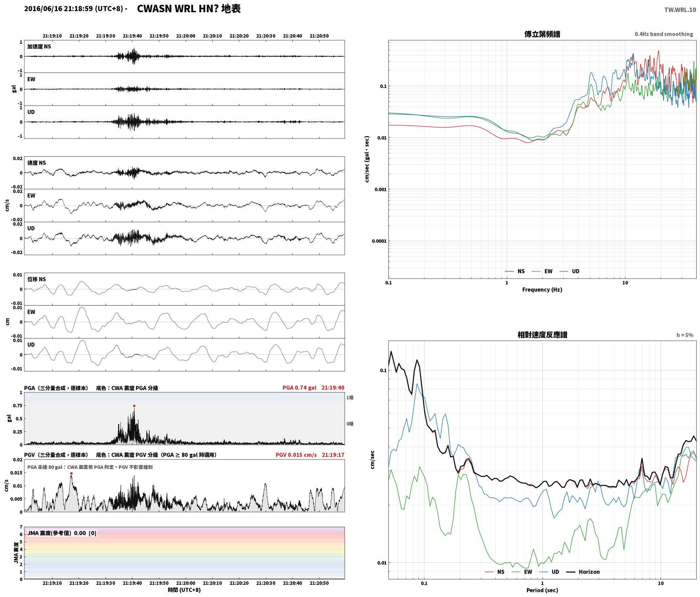This screenshot has width=700, height=597.
Task: Click the red PGA peak marker dot
Action: [134, 406]
